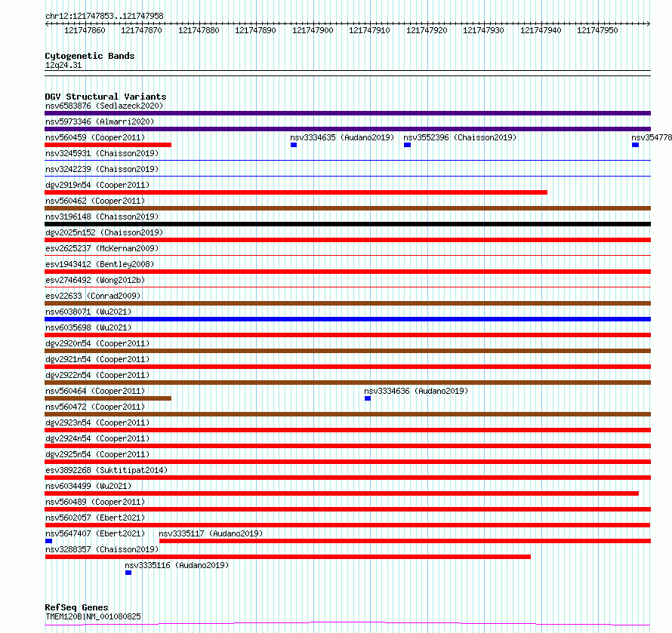Select the dgv2925n54 (Cooper2011) label
This screenshot has width=672, height=633.
pos(97,454)
